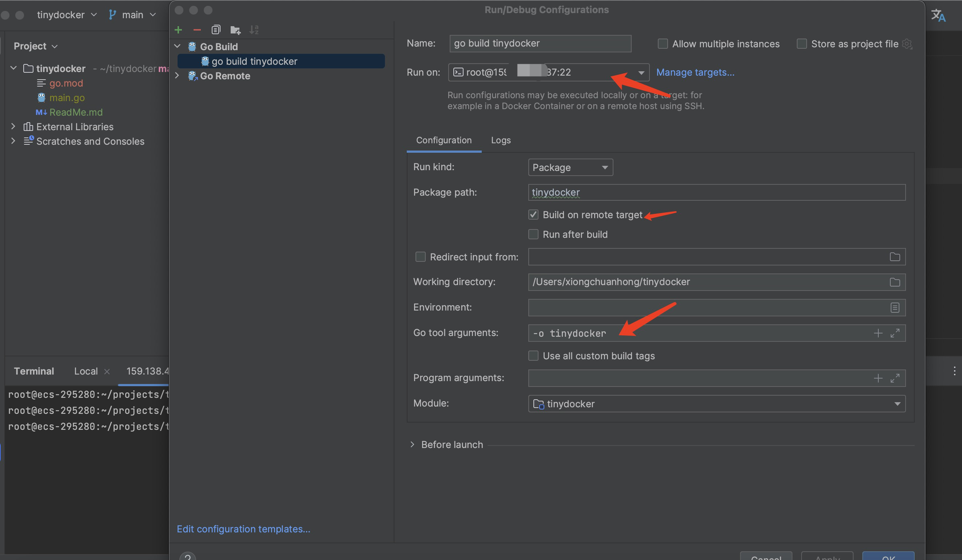Expand the Go tool arguments field editor
The height and width of the screenshot is (560, 962).
(894, 333)
